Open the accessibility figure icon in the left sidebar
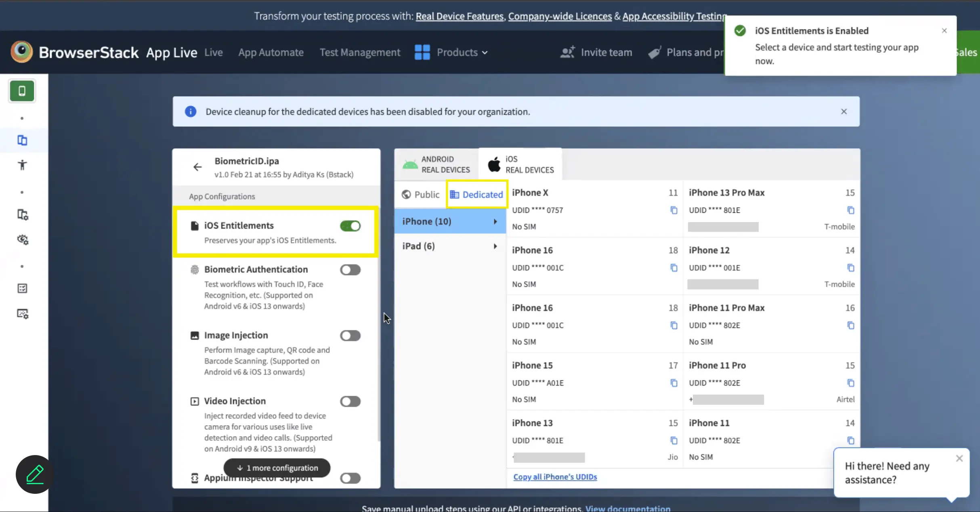Screen dimensions: 980x512 click(x=22, y=165)
